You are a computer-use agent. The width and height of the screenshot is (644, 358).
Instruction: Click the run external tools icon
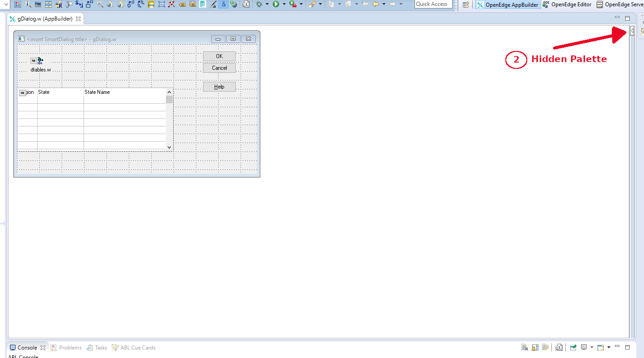coord(293,4)
